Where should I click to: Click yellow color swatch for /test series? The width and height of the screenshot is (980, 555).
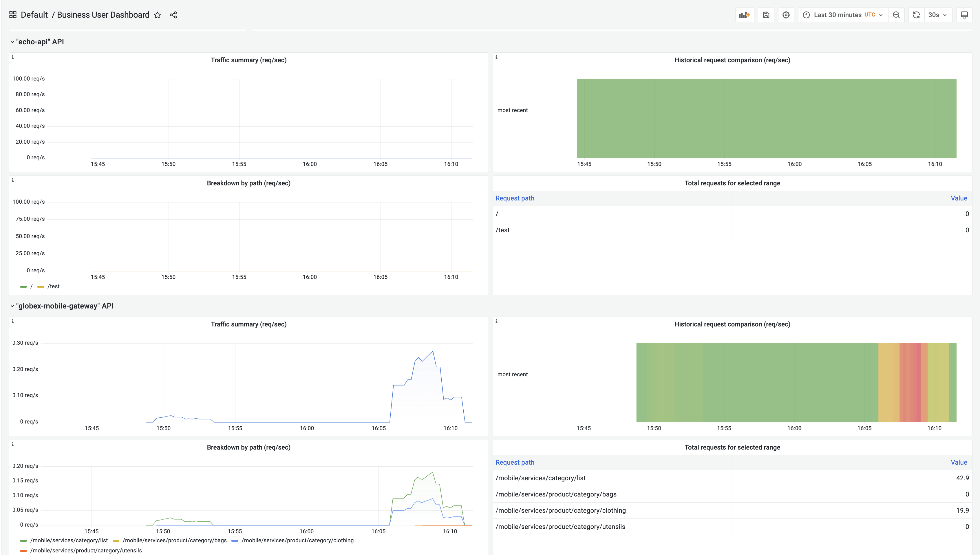point(41,287)
